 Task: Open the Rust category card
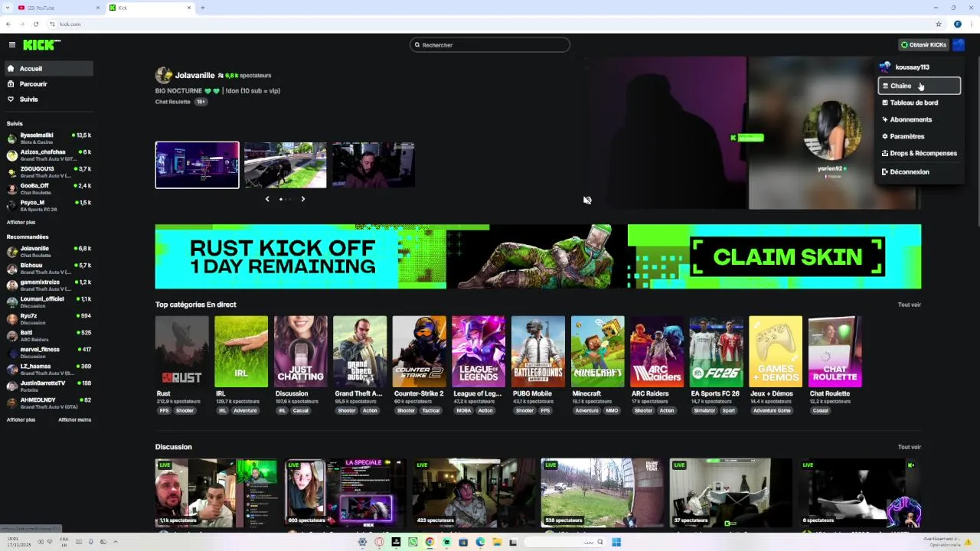[181, 352]
